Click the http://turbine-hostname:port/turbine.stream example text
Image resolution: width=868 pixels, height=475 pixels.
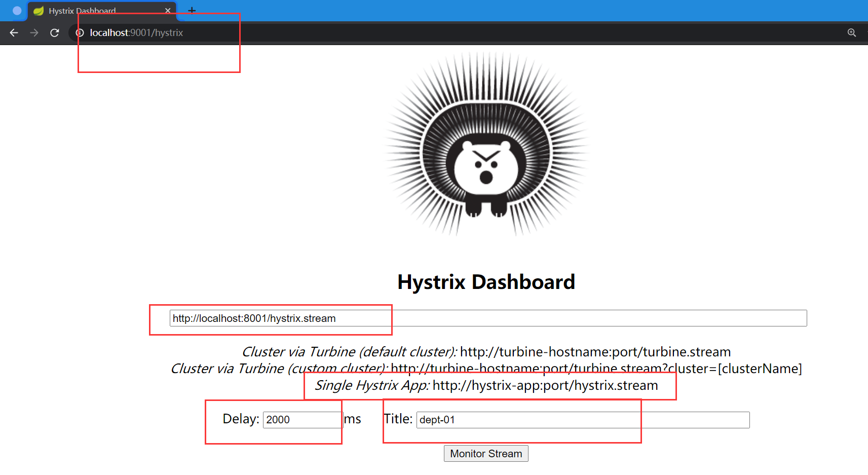(x=595, y=352)
